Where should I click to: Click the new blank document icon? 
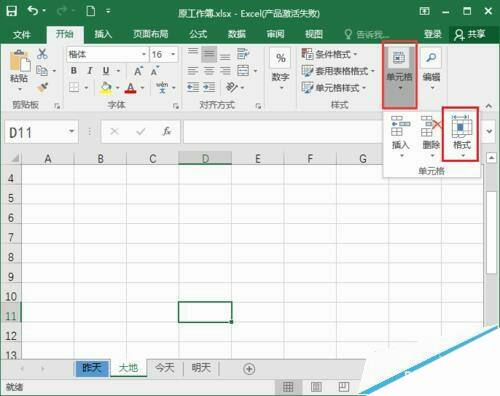(90, 11)
